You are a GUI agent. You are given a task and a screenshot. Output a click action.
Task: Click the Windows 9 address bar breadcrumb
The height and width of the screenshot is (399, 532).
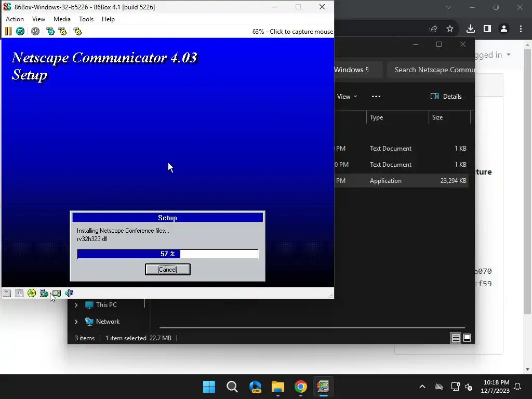coord(351,70)
